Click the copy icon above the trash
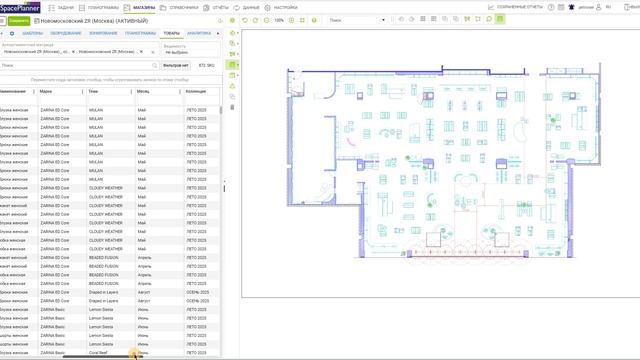The image size is (640, 360). click(x=232, y=97)
